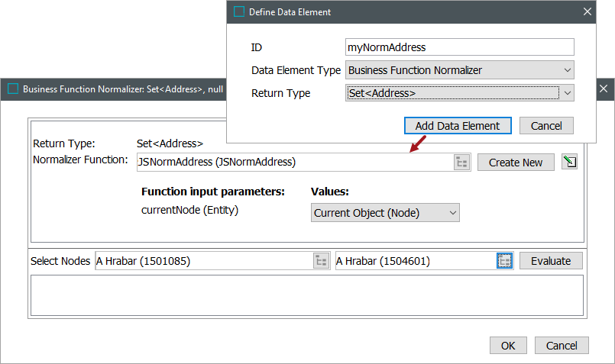Click the Create New button

pos(516,163)
